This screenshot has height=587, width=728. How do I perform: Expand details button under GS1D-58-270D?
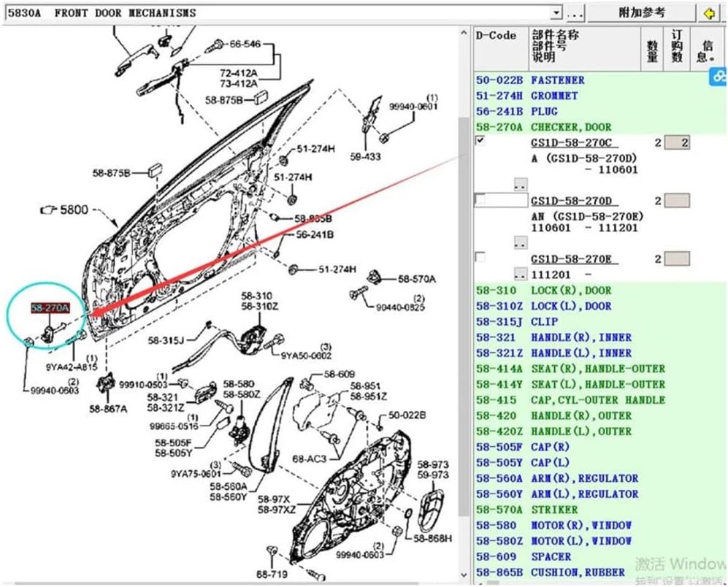click(x=520, y=241)
